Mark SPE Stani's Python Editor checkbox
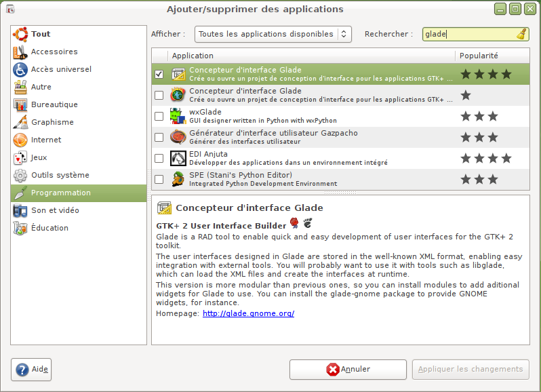Screen dimensions: 541x392 click(x=159, y=180)
